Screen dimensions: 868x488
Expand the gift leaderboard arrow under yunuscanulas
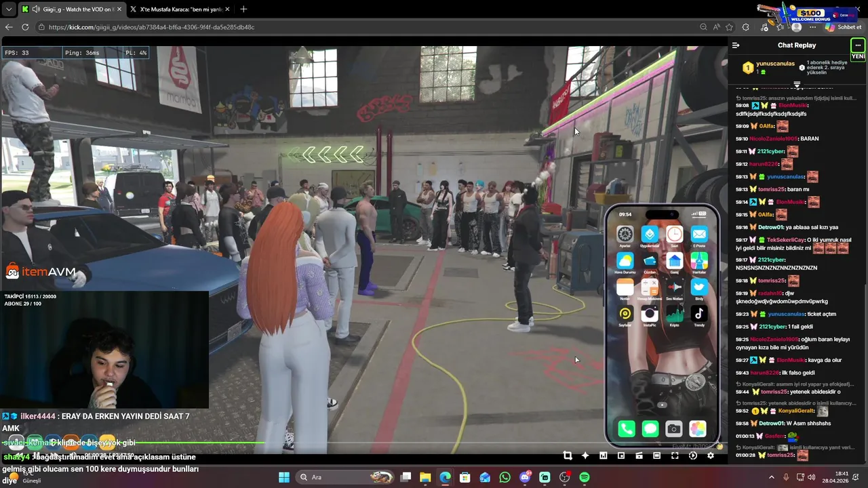tap(797, 84)
